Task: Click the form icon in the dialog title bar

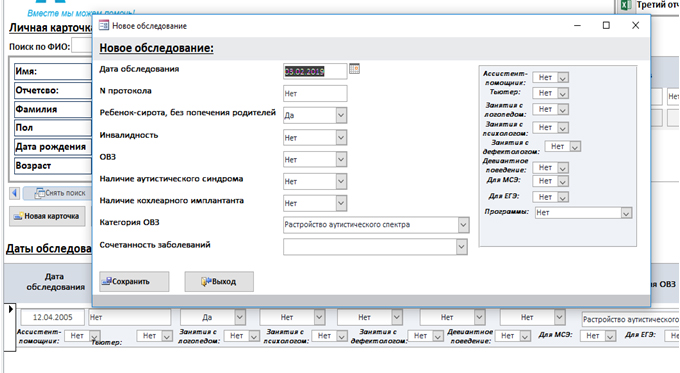Action: click(x=104, y=26)
